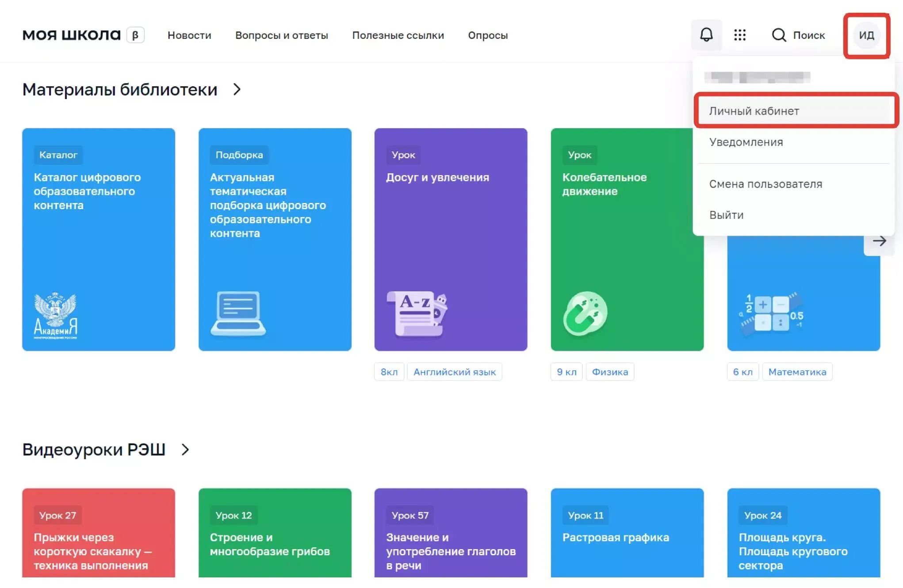Viewport: 903px width, 588px height.
Task: Click the blurred user name in menu
Action: tap(758, 77)
